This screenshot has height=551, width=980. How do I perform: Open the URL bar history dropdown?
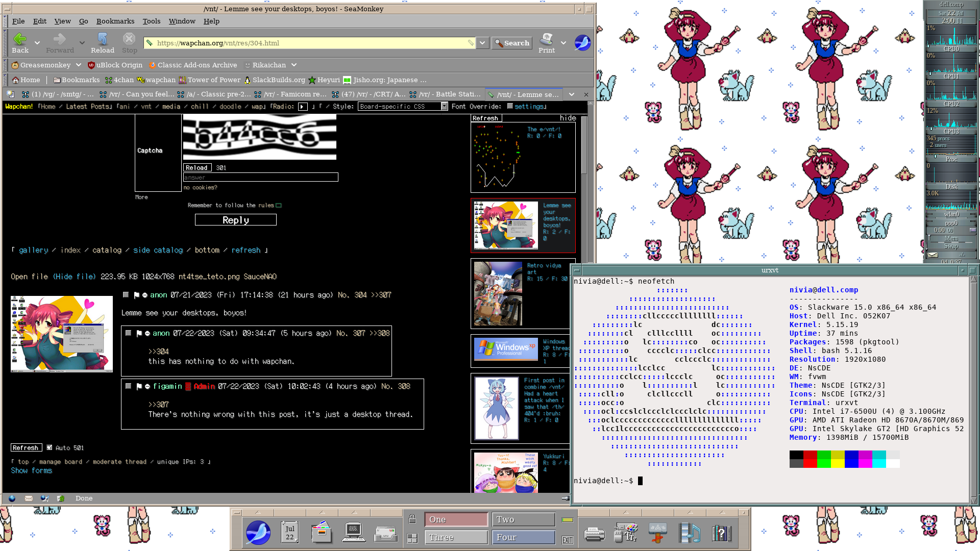click(x=482, y=43)
